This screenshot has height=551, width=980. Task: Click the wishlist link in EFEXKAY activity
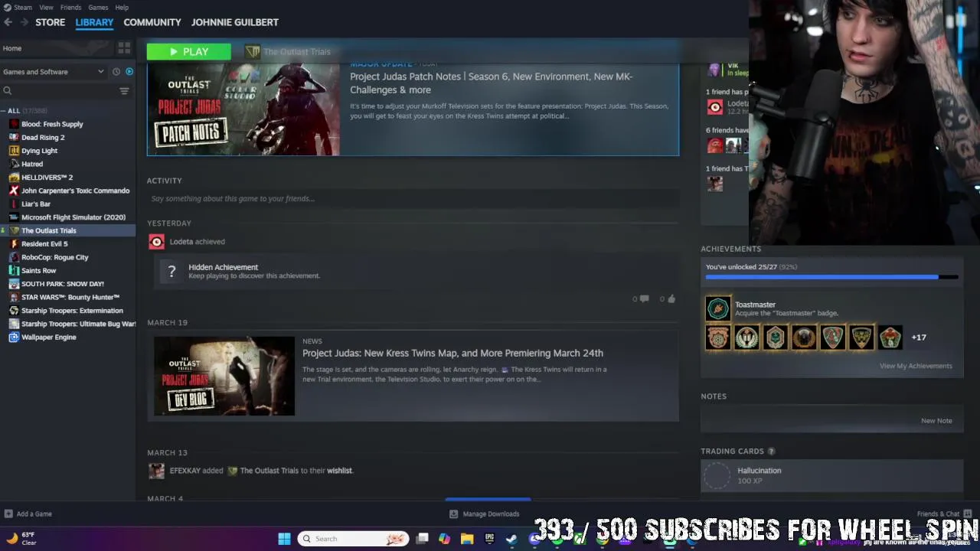(339, 471)
